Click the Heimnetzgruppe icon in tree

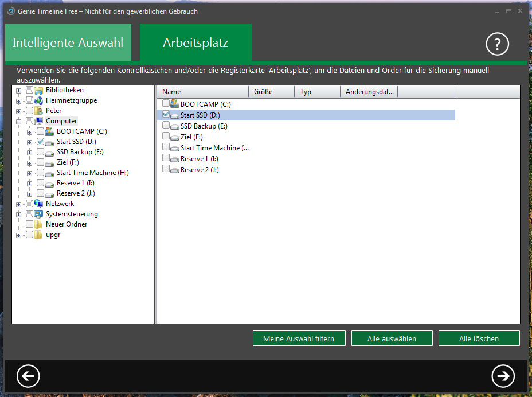(38, 100)
